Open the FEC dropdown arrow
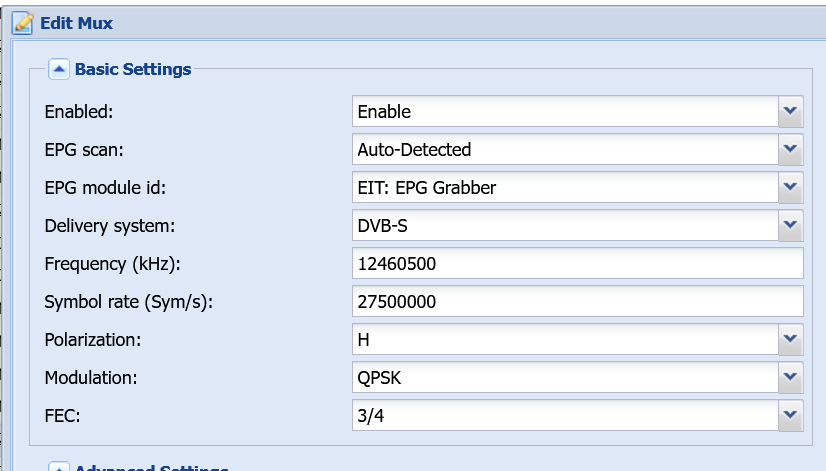Screen dimensions: 826x471 [x=790, y=415]
